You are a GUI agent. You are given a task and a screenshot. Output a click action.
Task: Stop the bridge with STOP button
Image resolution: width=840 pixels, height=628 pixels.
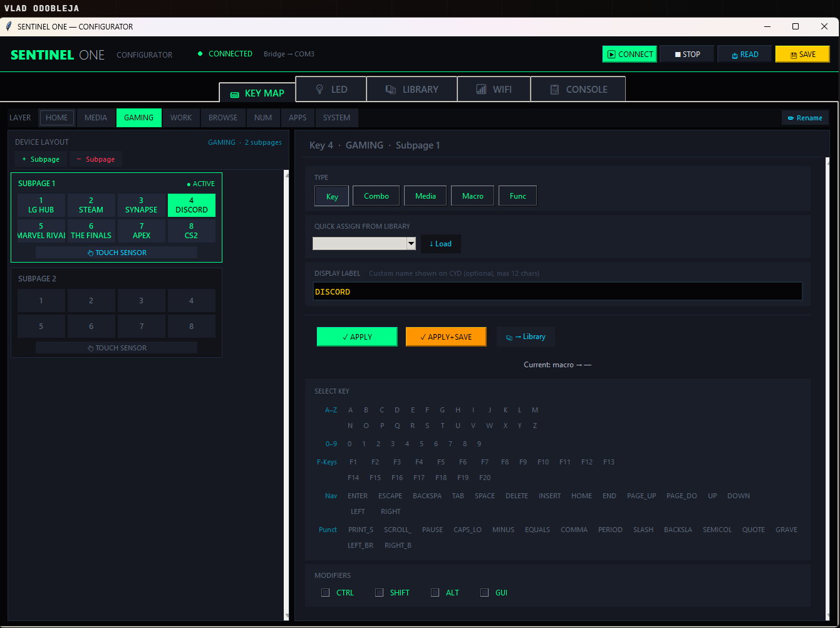pyautogui.click(x=687, y=55)
